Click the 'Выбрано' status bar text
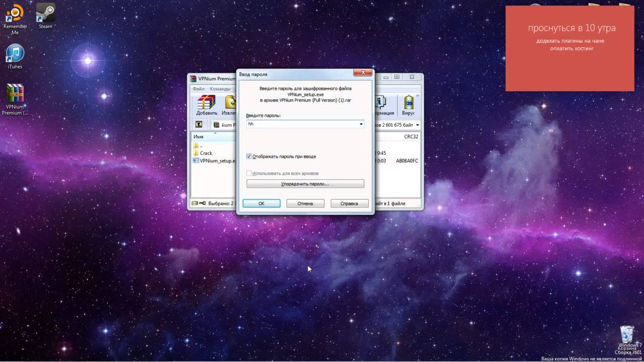The width and height of the screenshot is (644, 362). point(222,204)
